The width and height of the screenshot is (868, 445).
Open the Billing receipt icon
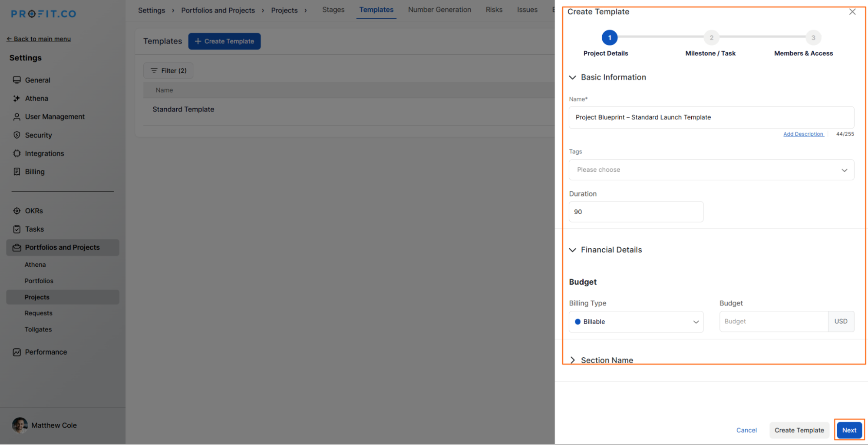(17, 172)
